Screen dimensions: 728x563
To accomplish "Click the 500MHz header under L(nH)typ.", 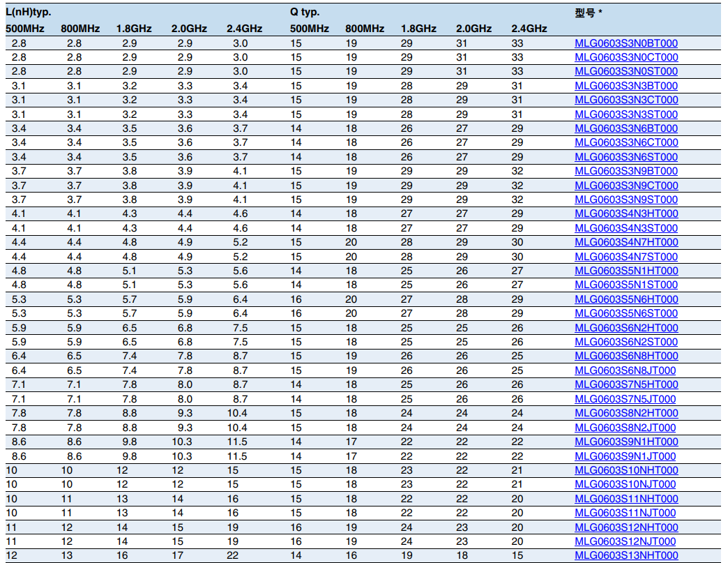I will click(x=24, y=29).
